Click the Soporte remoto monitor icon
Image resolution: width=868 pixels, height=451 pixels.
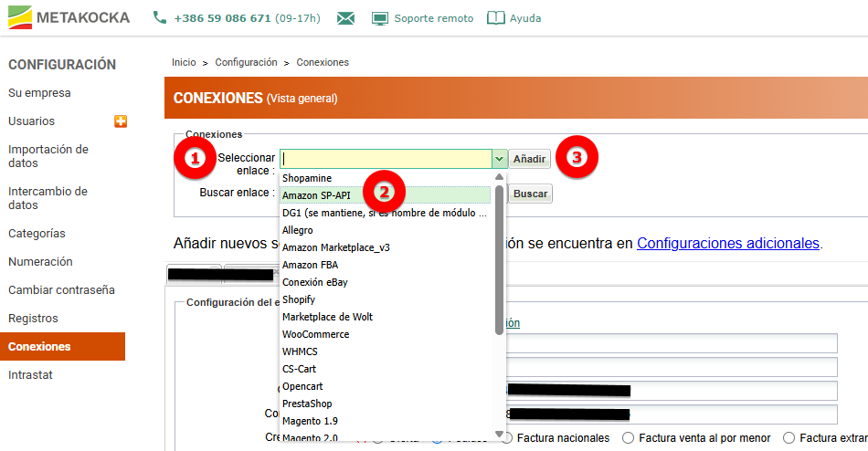click(380, 18)
